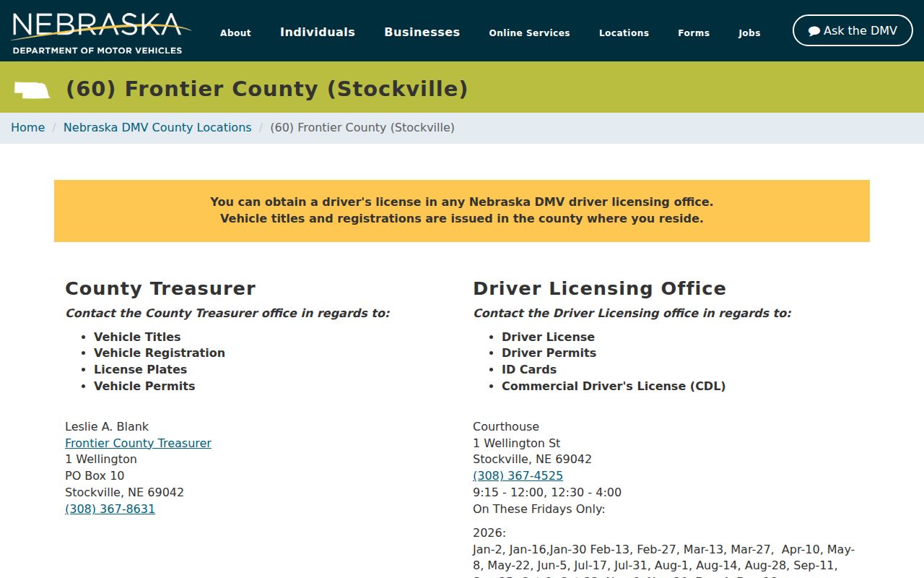Open the Businesses menu
Image resolution: width=924 pixels, height=578 pixels.
pos(422,33)
